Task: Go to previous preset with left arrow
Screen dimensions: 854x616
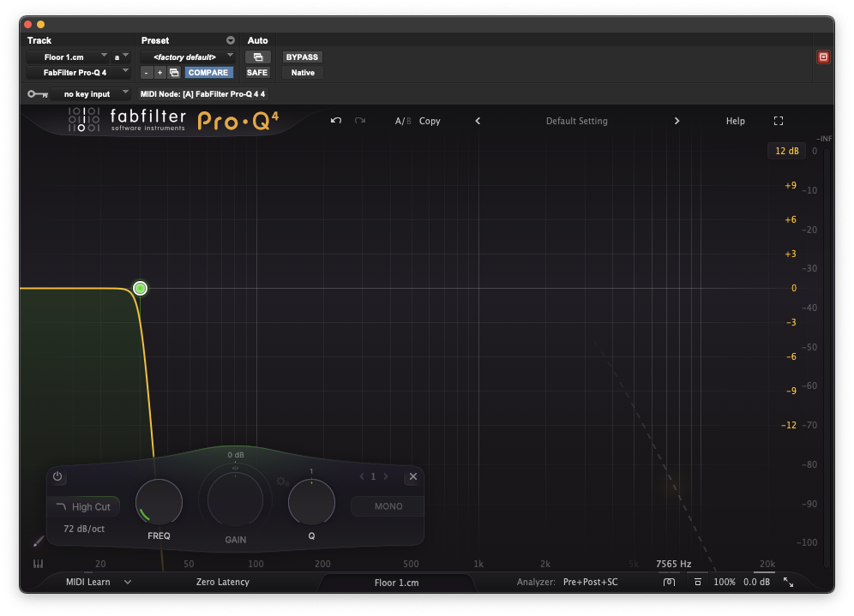Action: pyautogui.click(x=478, y=121)
